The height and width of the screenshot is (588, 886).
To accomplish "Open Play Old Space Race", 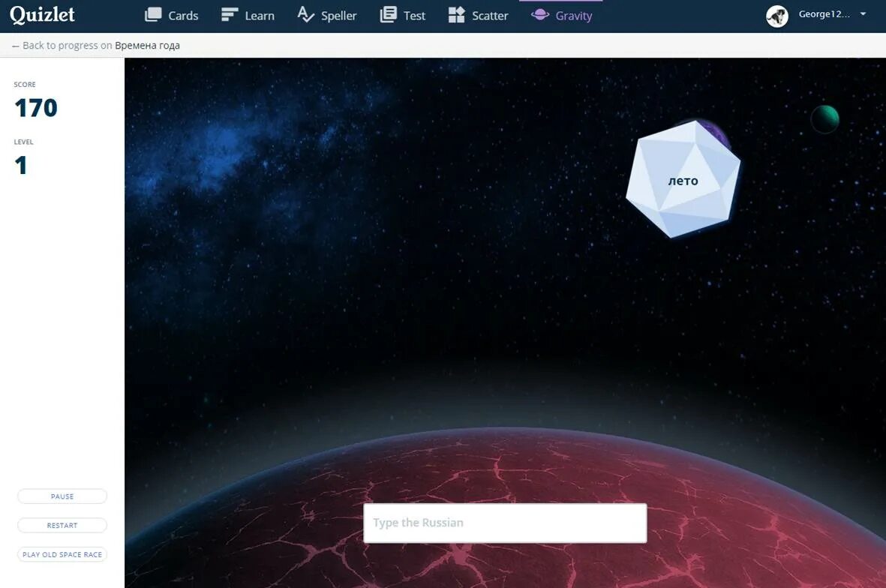I will click(x=62, y=554).
